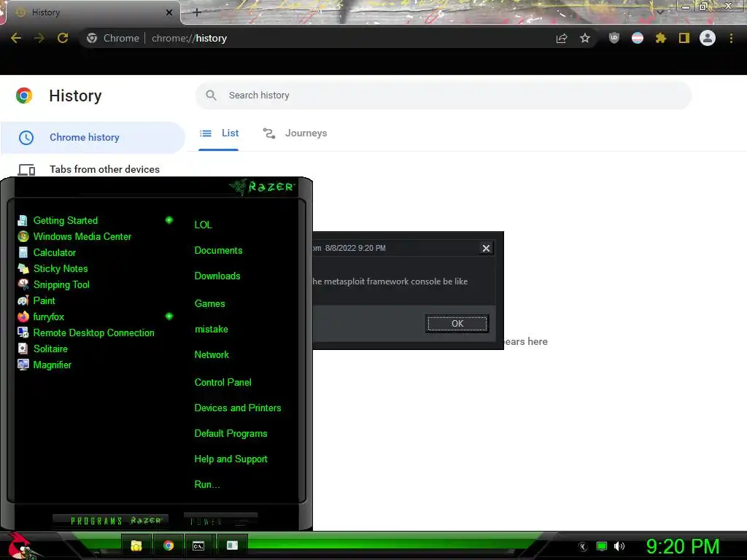Select Chrome history in the sidebar
The width and height of the screenshot is (747, 560).
(93, 138)
